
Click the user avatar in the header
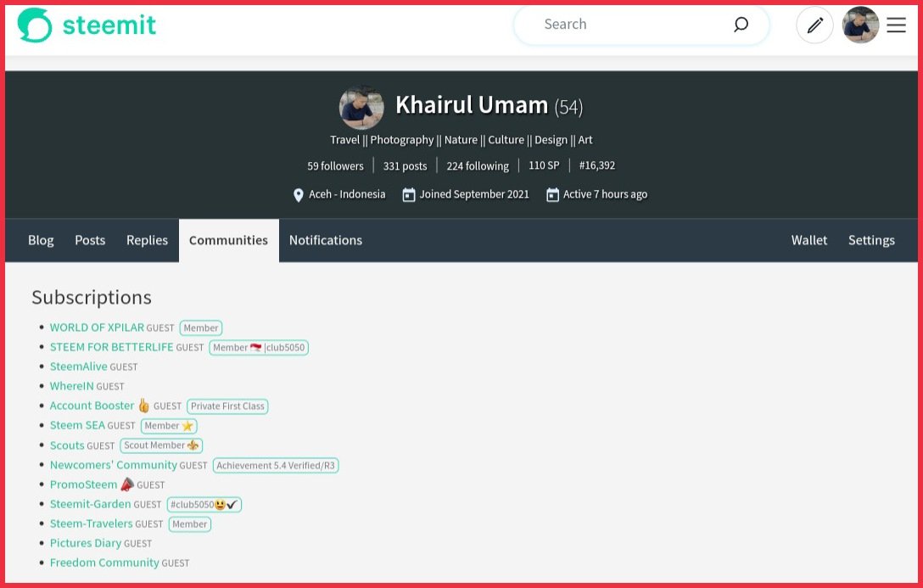pyautogui.click(x=860, y=25)
